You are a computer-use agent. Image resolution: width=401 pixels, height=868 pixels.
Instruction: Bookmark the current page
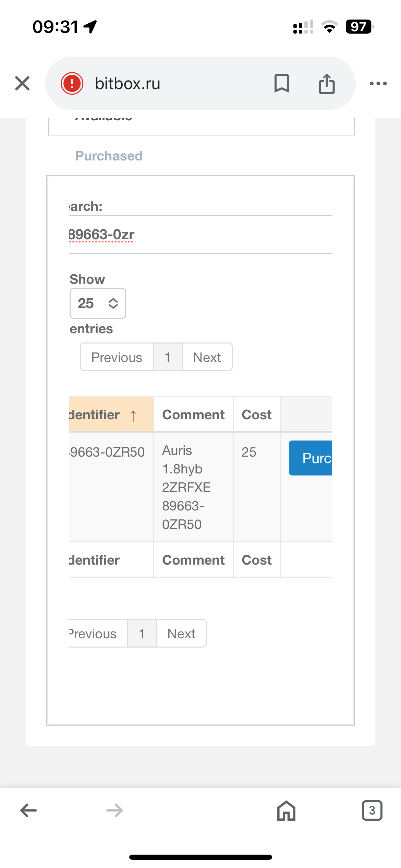click(x=281, y=83)
